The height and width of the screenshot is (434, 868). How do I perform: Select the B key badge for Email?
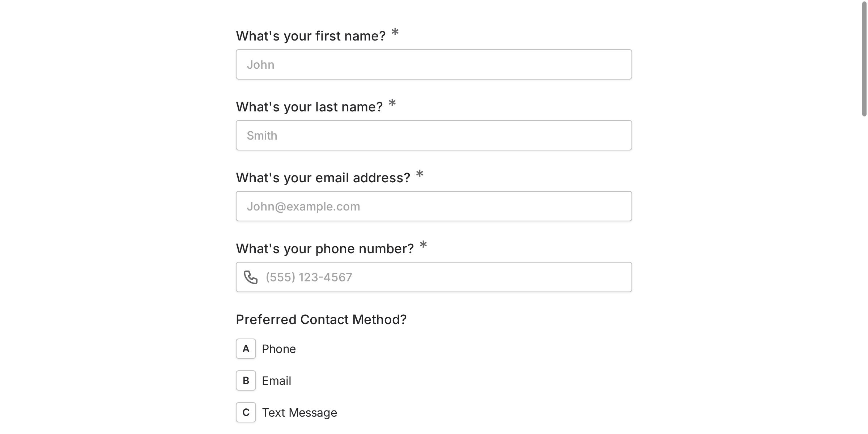pos(246,380)
